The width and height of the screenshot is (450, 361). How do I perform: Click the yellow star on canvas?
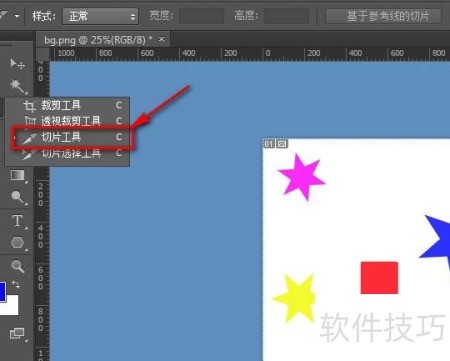point(295,298)
